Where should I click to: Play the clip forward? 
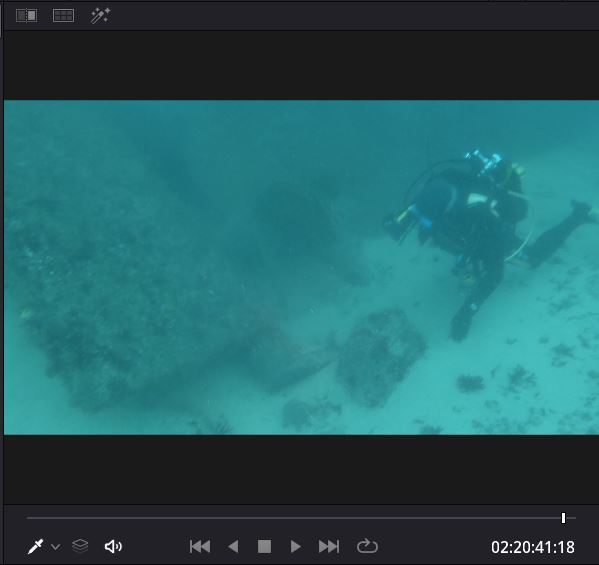295,546
